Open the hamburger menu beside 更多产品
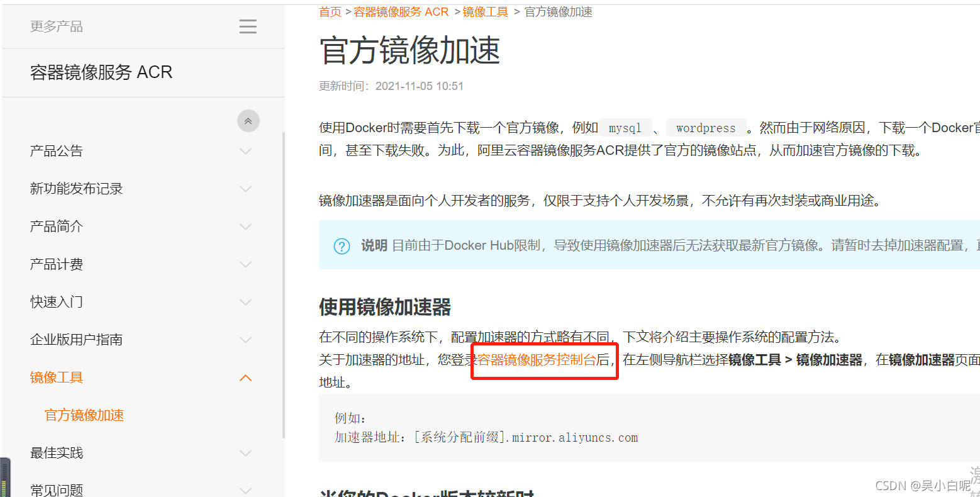980x497 pixels. [248, 26]
